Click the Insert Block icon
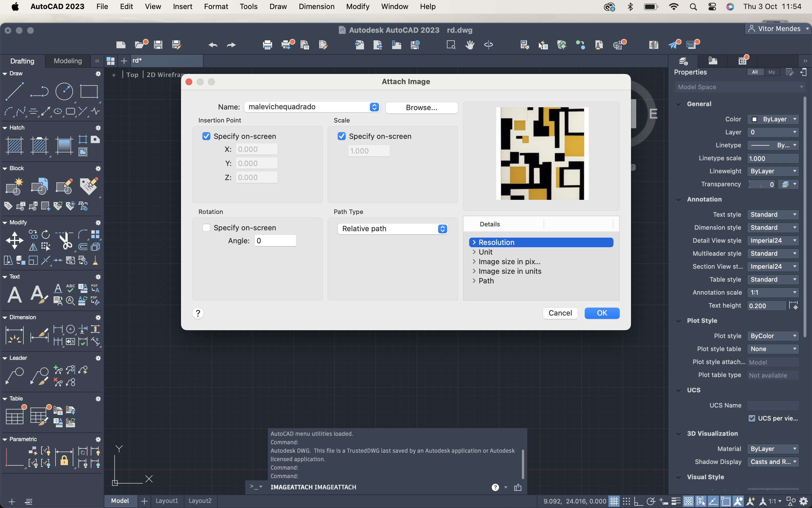 pos(39,187)
